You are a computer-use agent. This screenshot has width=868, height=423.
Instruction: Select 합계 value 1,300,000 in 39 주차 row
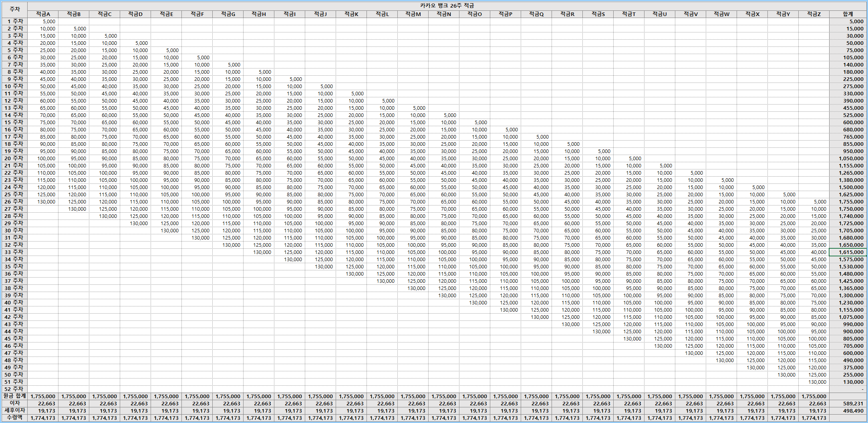[848, 295]
